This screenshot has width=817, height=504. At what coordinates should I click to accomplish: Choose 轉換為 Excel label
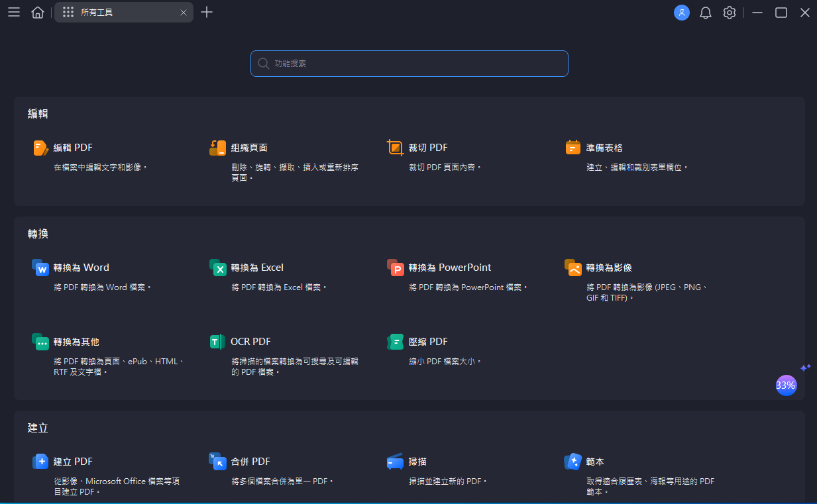coord(257,268)
